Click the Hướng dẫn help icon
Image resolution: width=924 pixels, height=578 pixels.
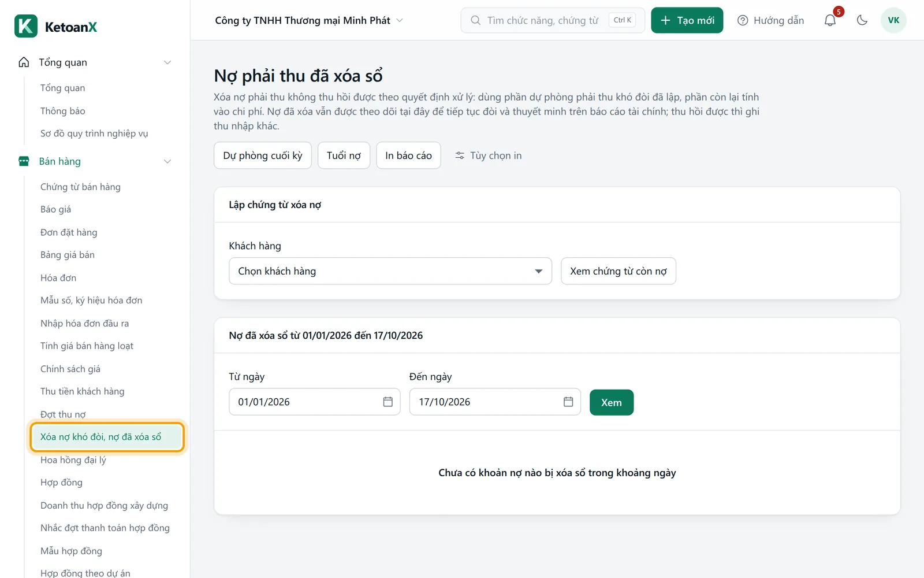743,20
